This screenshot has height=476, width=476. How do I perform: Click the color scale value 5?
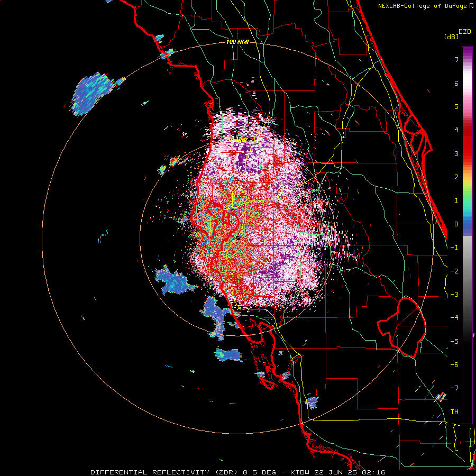point(456,106)
